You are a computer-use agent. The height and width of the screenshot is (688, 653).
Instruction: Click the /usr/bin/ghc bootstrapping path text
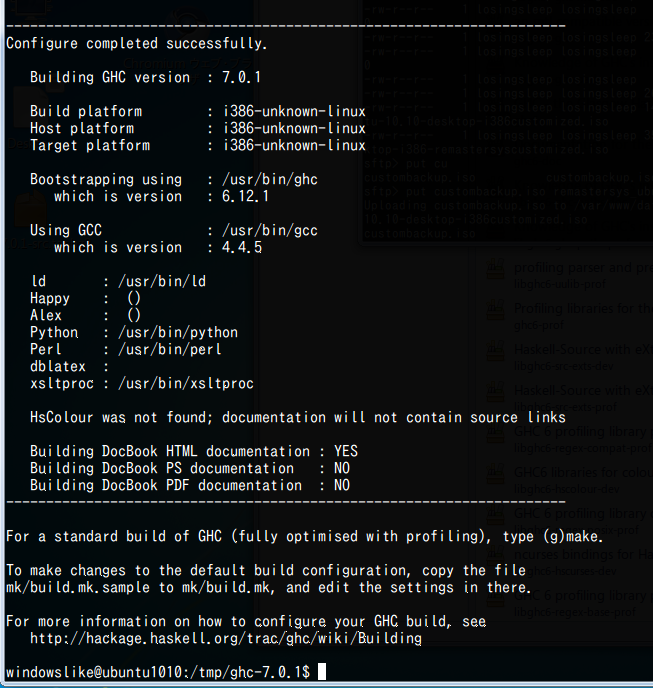point(270,179)
